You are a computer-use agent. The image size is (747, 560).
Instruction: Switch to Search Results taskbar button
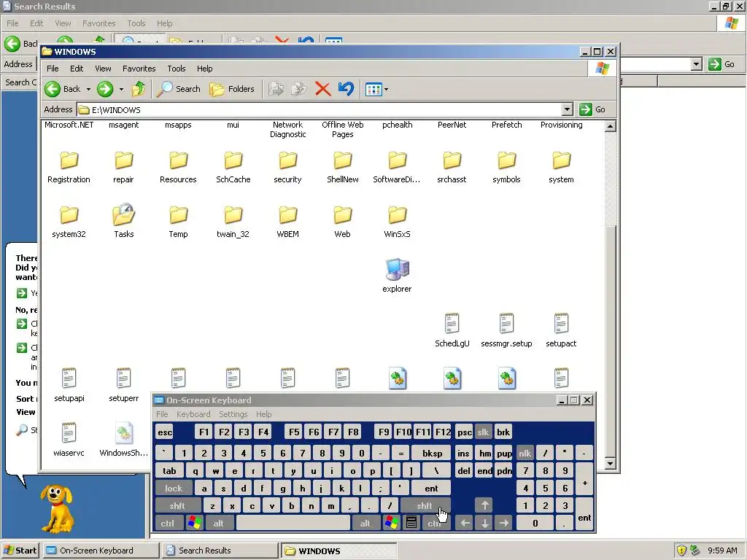[220, 551]
